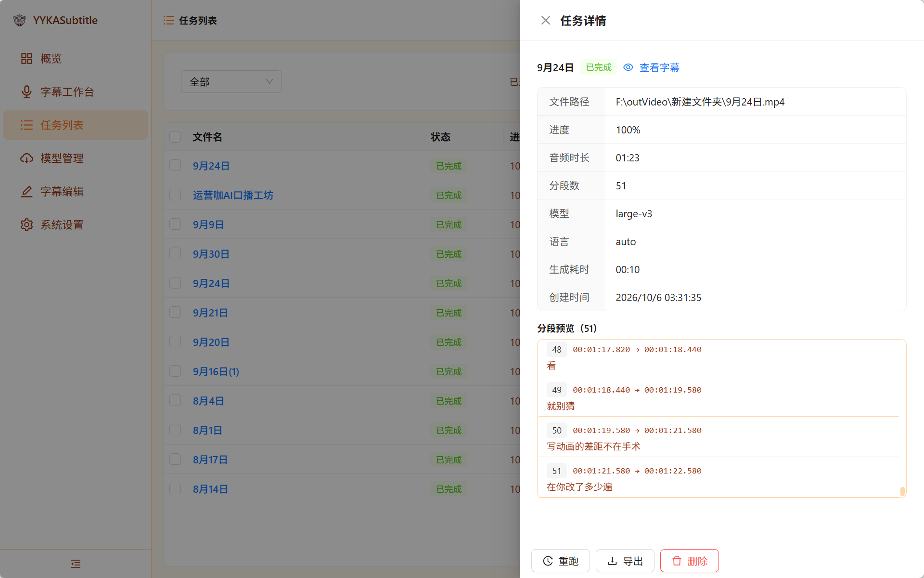
Task: Click the 重跑 rerun button
Action: click(561, 561)
